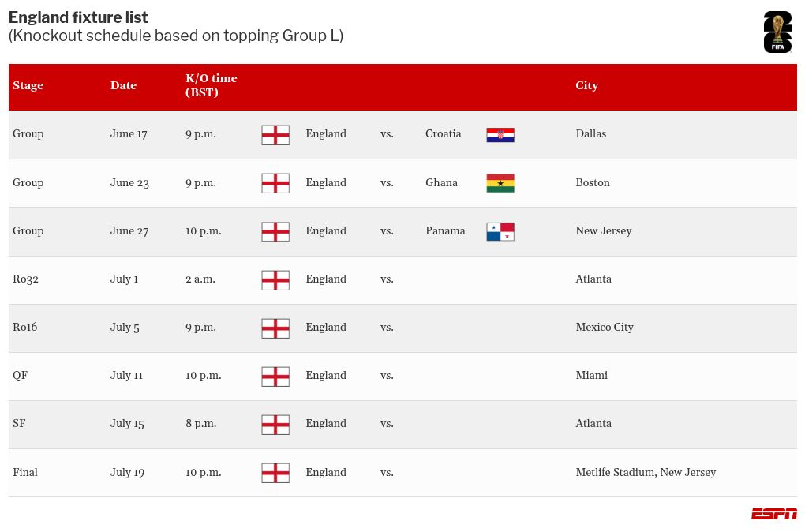Click the City column header

click(x=586, y=85)
